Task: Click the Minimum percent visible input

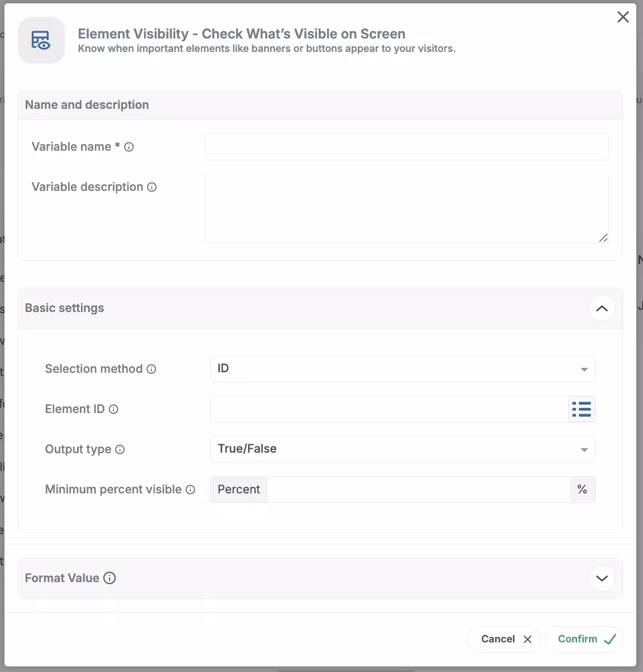Action: tap(418, 489)
